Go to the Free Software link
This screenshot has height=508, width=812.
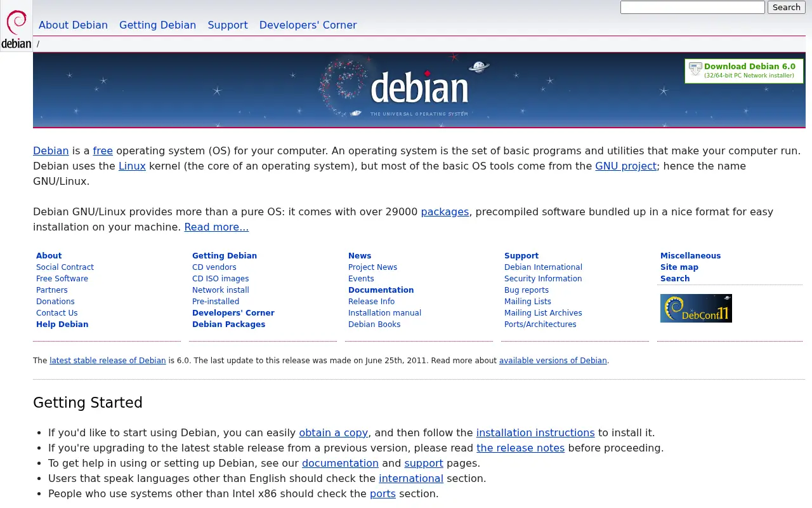pyautogui.click(x=62, y=279)
